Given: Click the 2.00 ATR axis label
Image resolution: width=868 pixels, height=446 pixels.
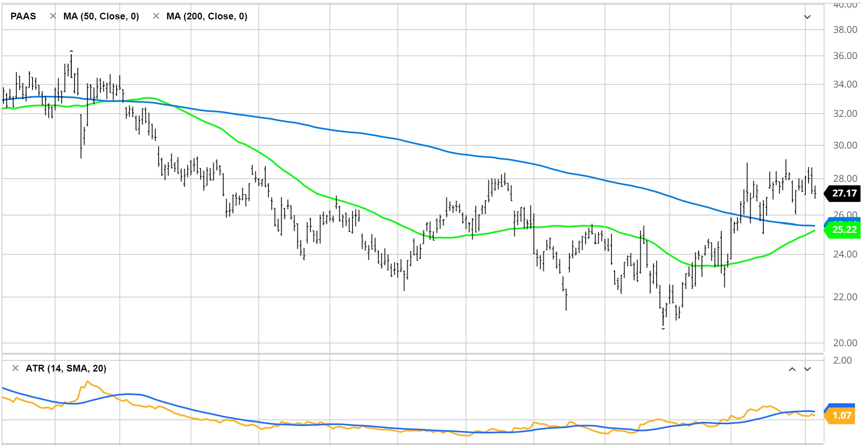Looking at the screenshot, I should click(843, 360).
